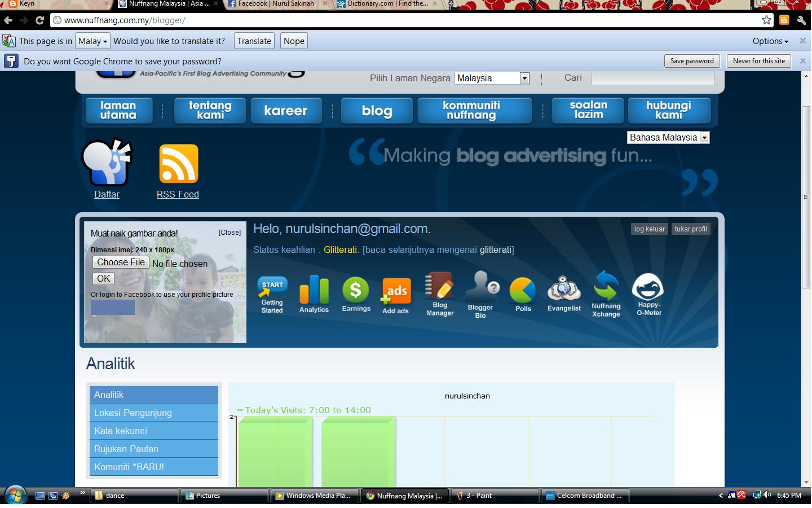Switch to the Dictionary.com tab
This screenshot has height=508, width=812.
point(386,4)
